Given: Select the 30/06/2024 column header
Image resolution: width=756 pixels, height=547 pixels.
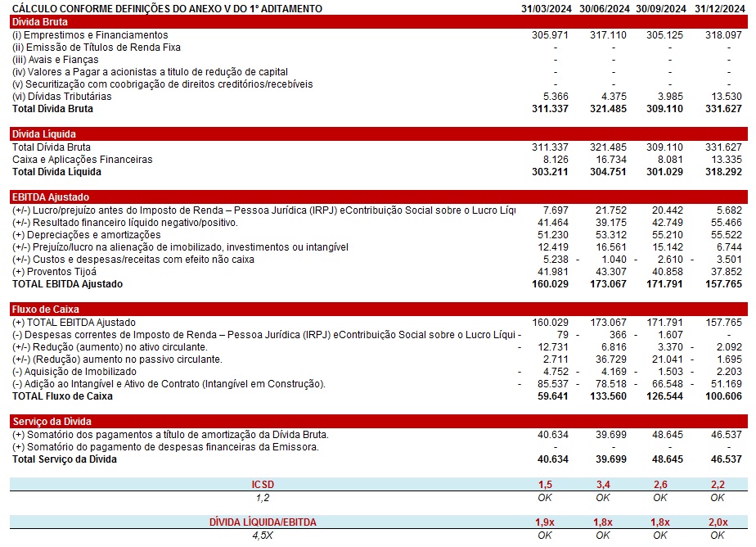Looking at the screenshot, I should point(604,9).
